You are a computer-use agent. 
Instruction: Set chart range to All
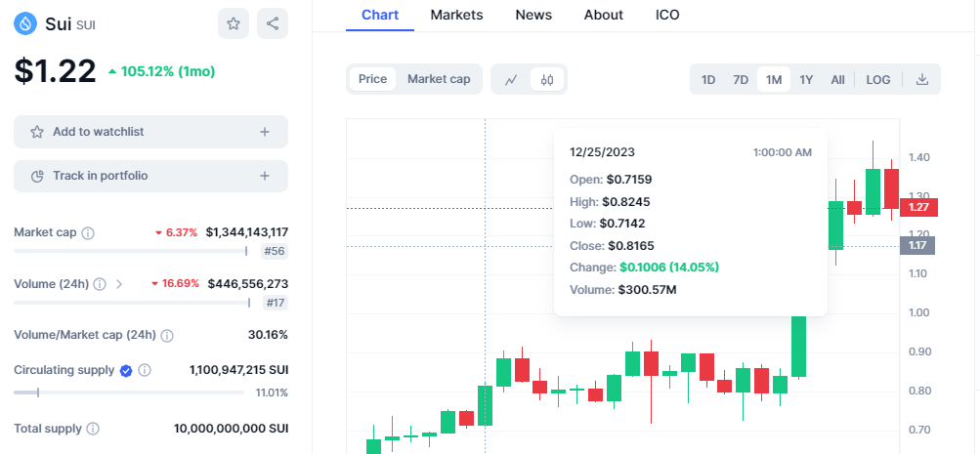click(x=837, y=79)
